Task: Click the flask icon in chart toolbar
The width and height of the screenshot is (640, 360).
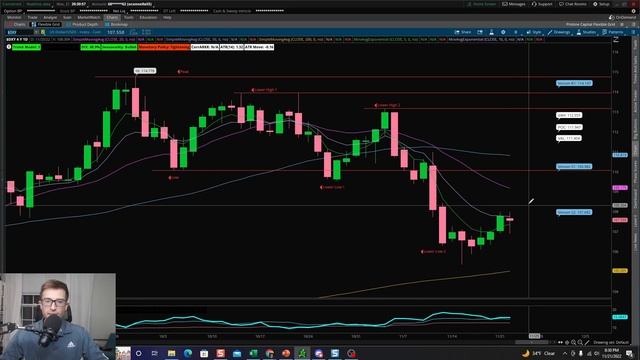Action: (x=491, y=32)
